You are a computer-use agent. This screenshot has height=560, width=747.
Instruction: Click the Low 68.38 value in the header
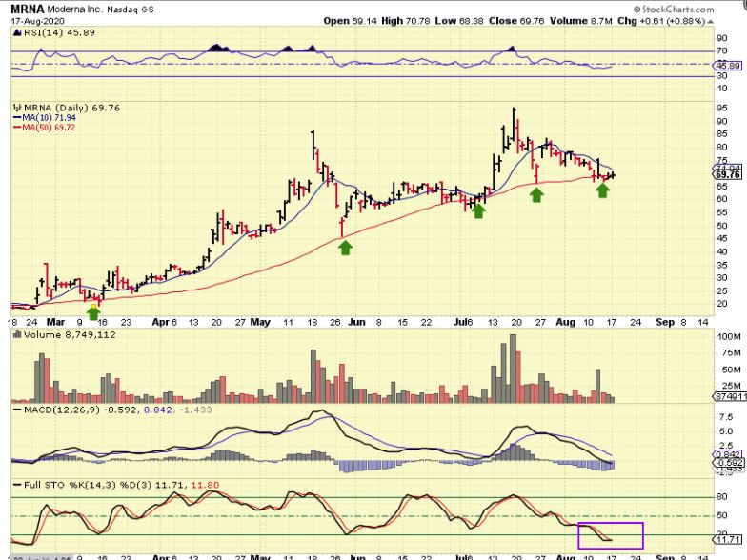(x=459, y=21)
